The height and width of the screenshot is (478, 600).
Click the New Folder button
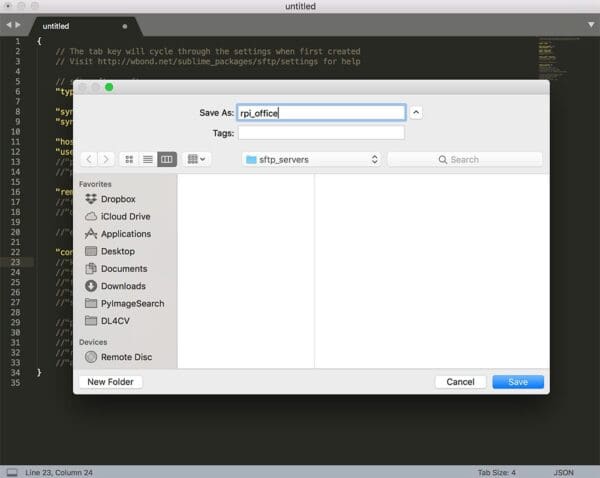[111, 382]
